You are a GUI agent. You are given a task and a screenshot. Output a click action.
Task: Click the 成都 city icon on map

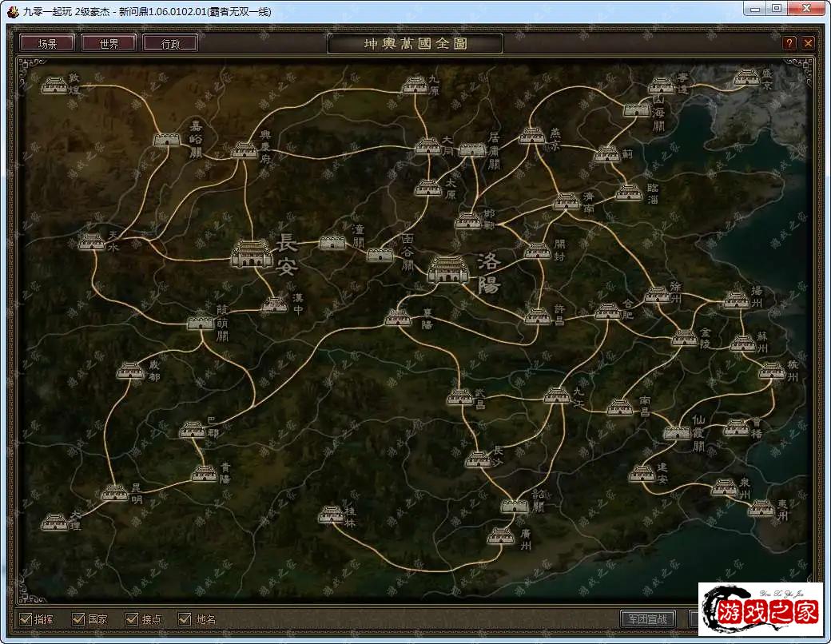coord(130,371)
